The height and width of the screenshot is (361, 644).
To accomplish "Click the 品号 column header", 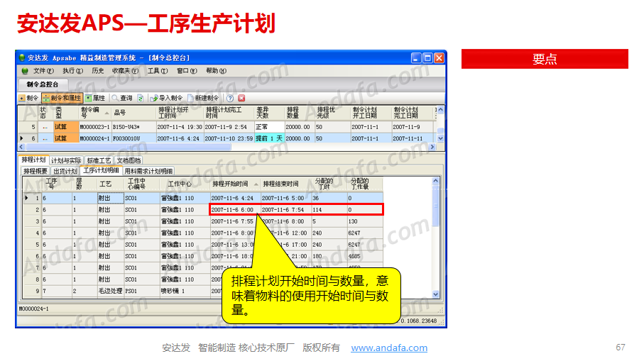I will [x=134, y=112].
